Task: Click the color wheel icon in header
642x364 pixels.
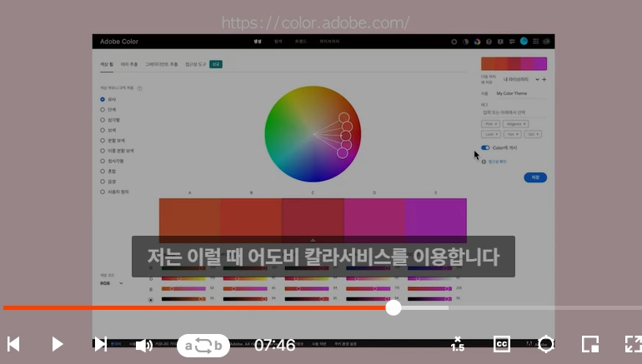Action: [x=477, y=42]
